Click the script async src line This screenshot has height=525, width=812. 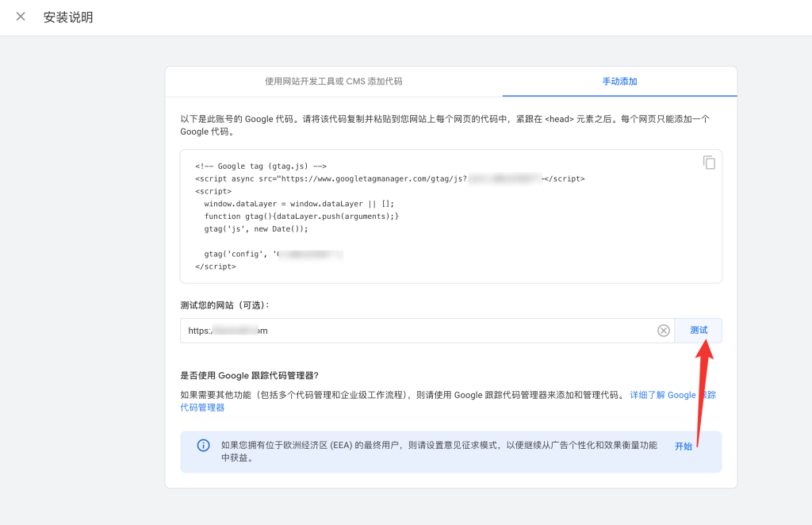(x=390, y=178)
